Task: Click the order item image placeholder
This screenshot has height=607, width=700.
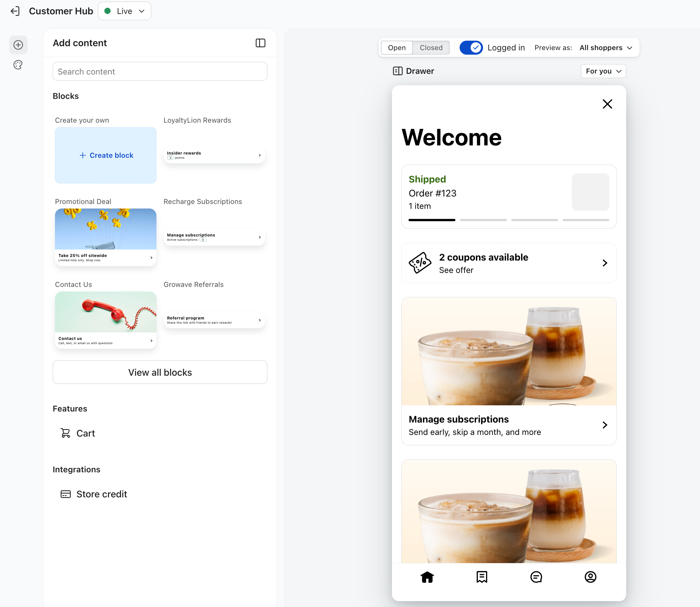Action: click(590, 192)
